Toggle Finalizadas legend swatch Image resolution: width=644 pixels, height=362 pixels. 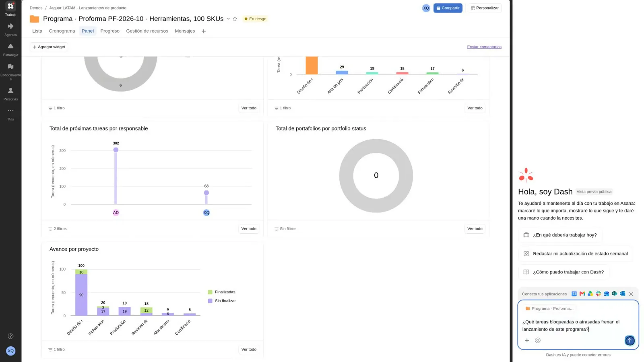point(210,292)
